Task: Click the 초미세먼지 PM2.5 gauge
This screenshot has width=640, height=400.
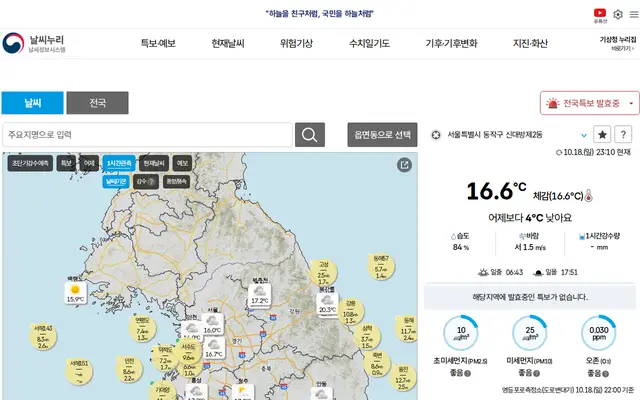Action: (461, 333)
